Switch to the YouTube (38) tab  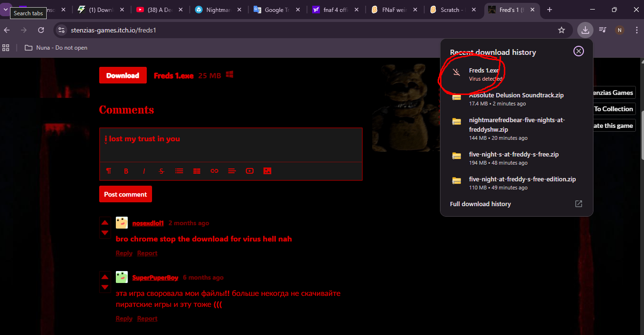coord(160,10)
